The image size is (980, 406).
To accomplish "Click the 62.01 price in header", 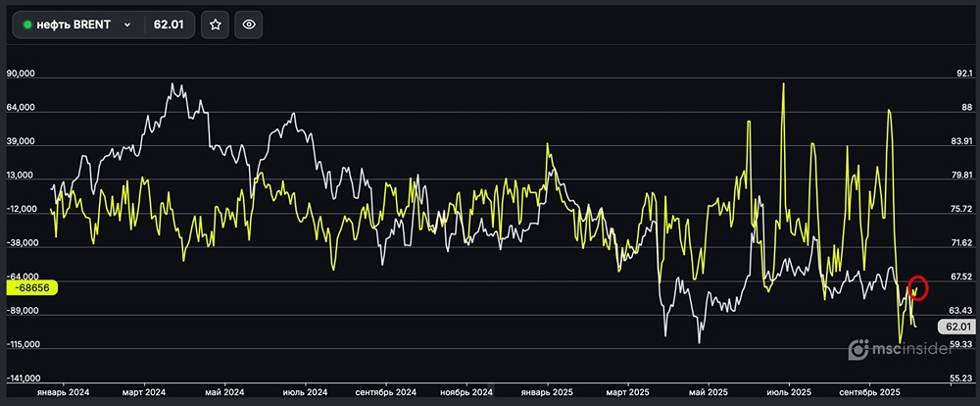I will [x=170, y=25].
